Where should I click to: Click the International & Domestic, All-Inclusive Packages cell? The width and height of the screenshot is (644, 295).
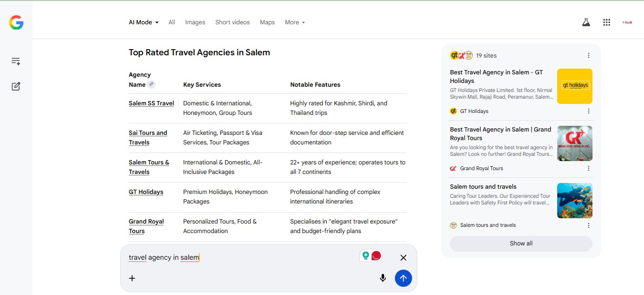click(x=223, y=167)
